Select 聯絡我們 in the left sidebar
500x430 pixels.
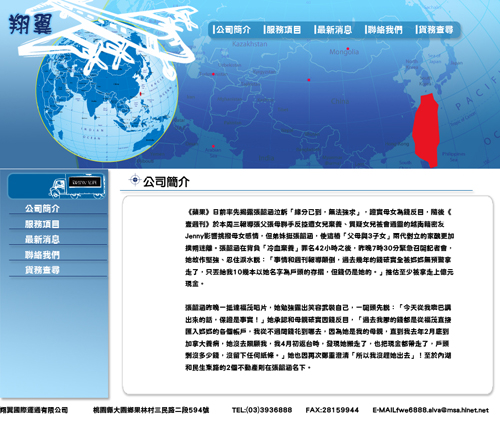coord(42,255)
